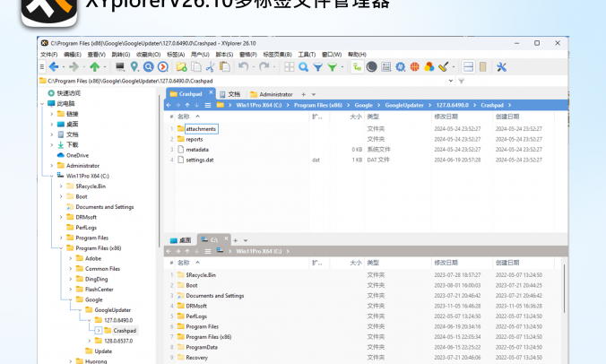Click the Paste clipboard icon
The width and height of the screenshot is (606, 364).
click(224, 67)
